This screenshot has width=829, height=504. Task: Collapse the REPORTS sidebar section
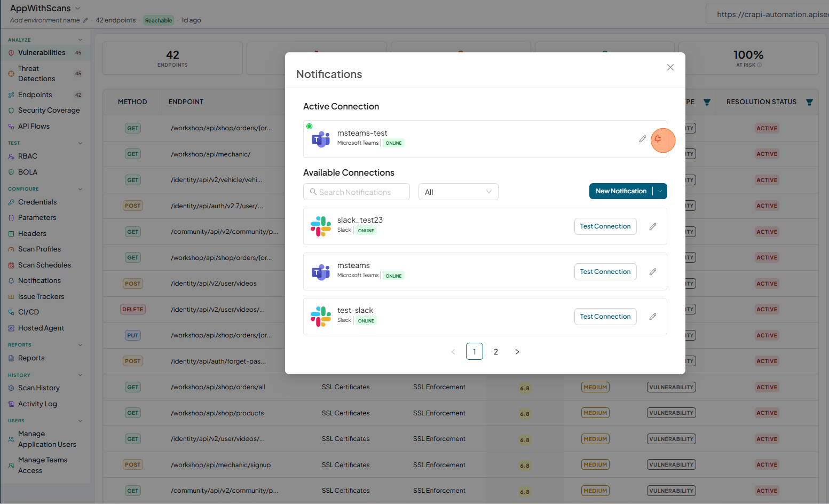click(x=81, y=345)
